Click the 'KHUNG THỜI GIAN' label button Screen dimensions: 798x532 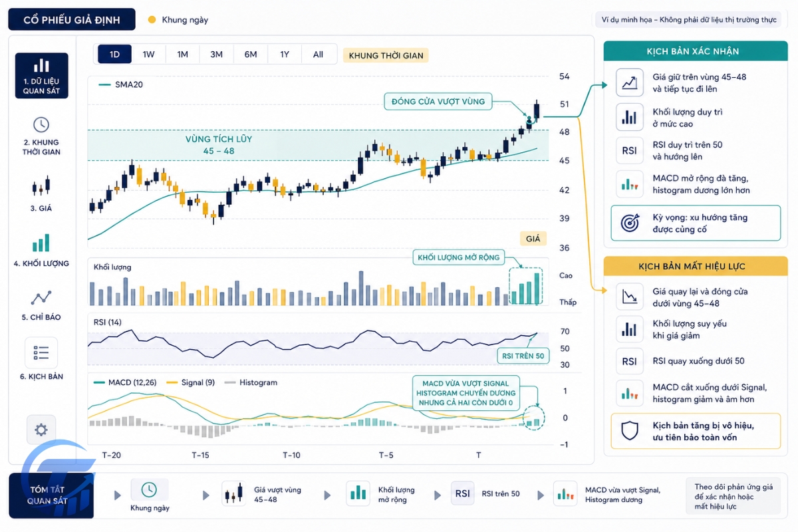click(x=386, y=55)
